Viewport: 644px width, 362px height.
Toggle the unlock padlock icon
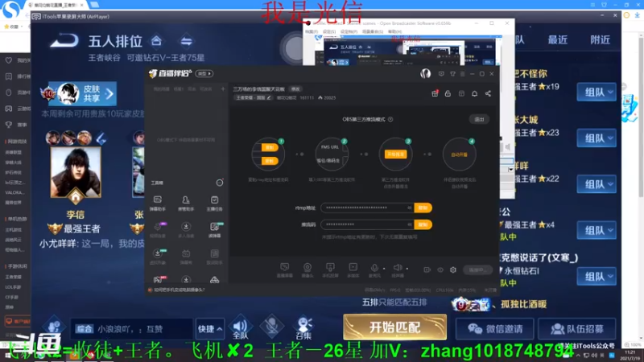tap(448, 93)
